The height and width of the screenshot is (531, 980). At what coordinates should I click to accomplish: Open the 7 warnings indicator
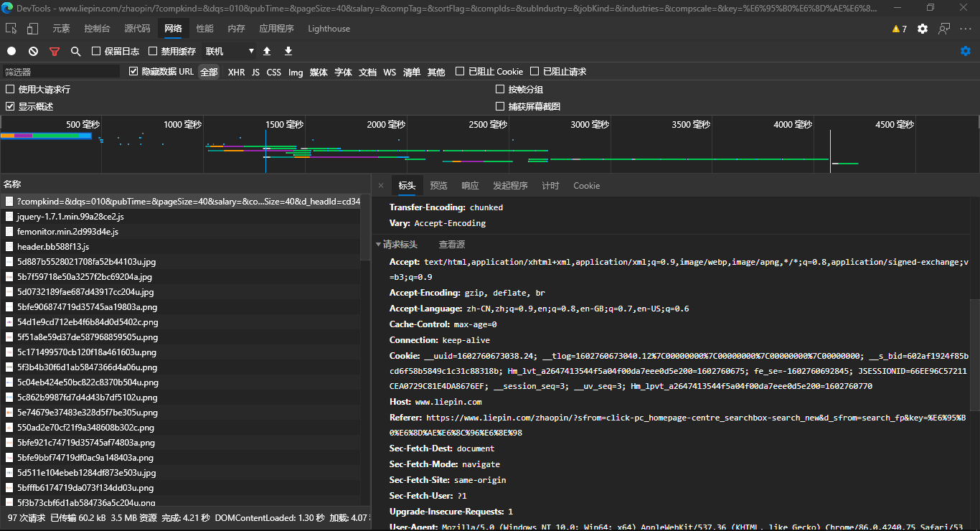pyautogui.click(x=900, y=29)
